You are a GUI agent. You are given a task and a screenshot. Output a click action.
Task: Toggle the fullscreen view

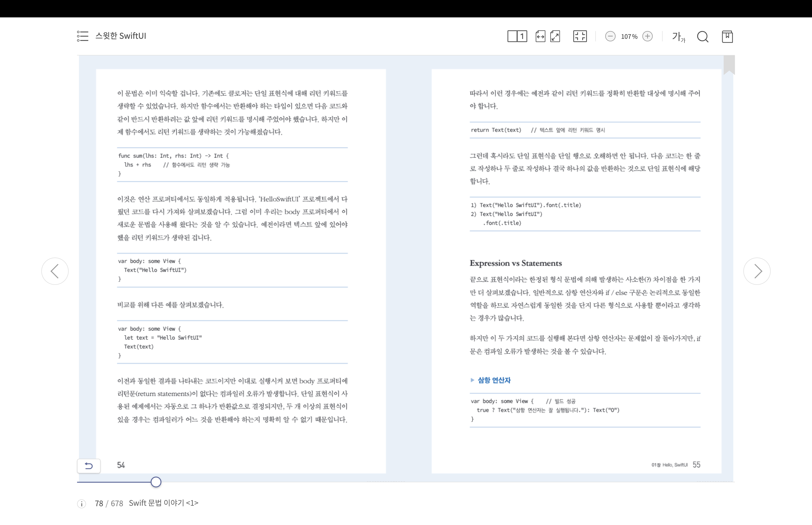coord(580,36)
